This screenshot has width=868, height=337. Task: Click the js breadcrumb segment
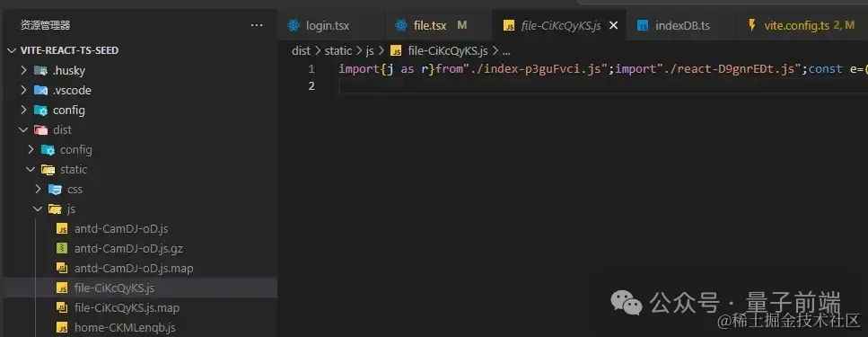(x=370, y=51)
